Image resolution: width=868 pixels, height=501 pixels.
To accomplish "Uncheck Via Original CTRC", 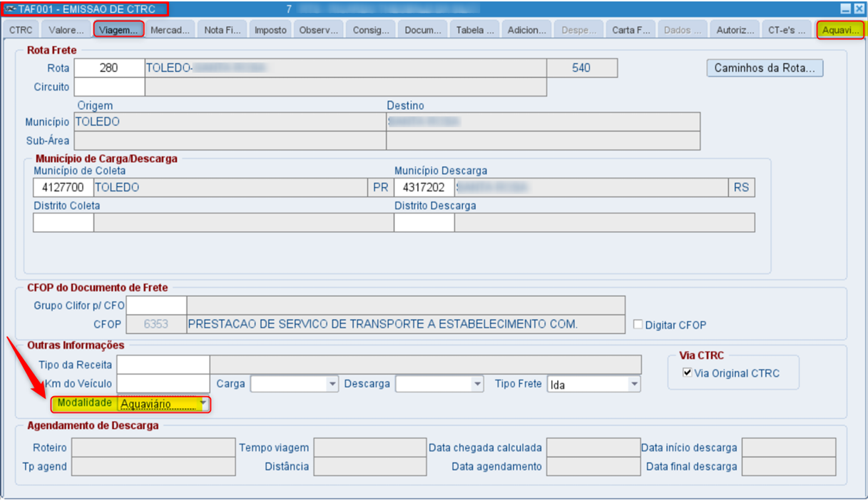I will [688, 373].
